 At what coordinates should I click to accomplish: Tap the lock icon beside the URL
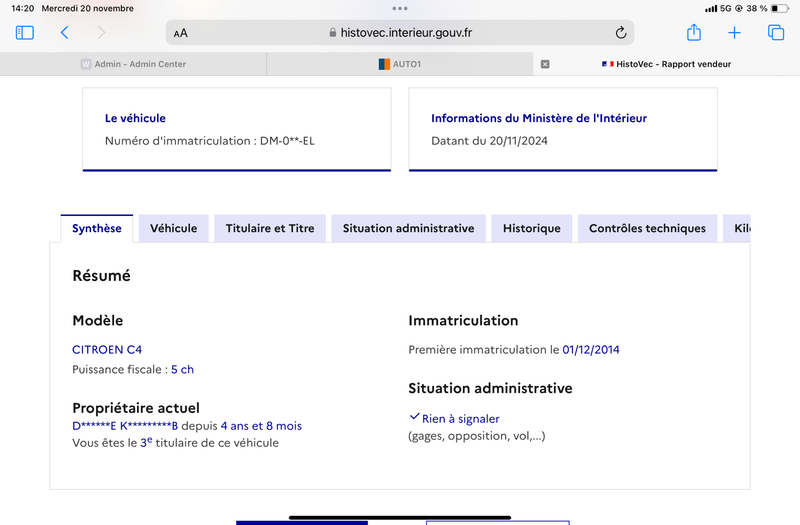pyautogui.click(x=333, y=33)
